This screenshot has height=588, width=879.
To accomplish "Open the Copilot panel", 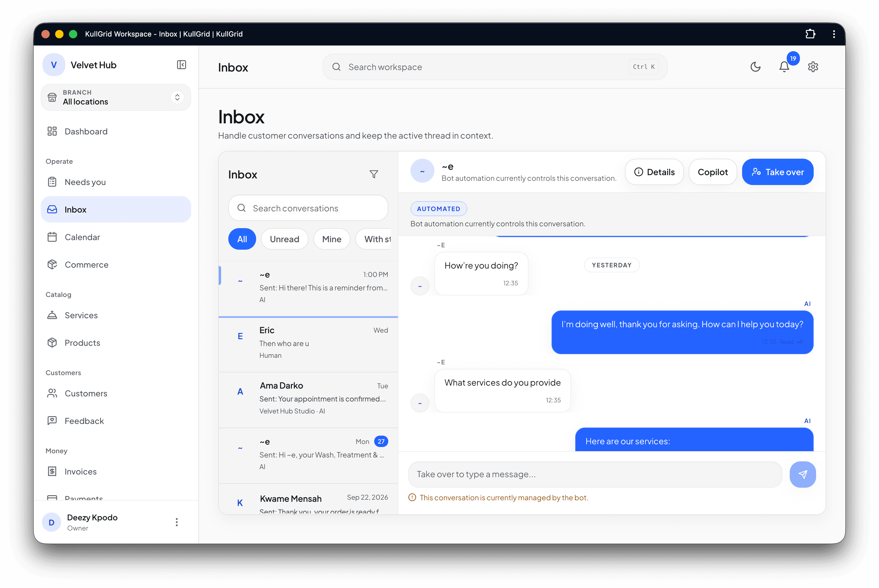I will 712,172.
